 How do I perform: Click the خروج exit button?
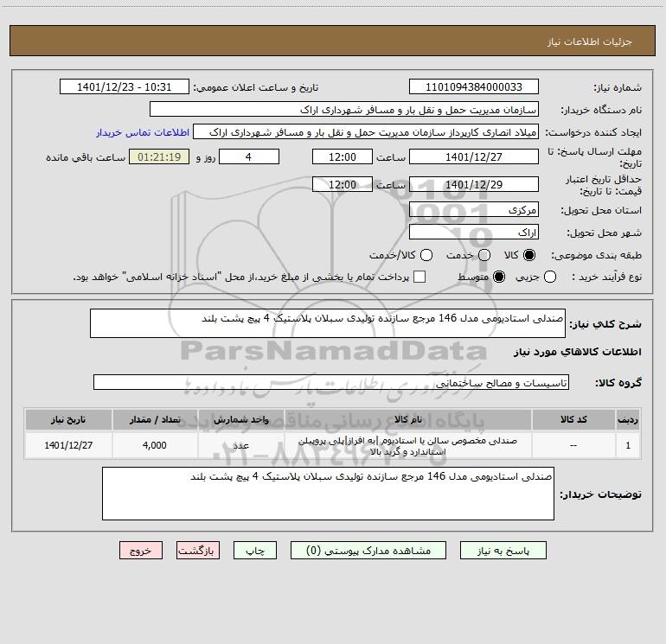(x=141, y=551)
